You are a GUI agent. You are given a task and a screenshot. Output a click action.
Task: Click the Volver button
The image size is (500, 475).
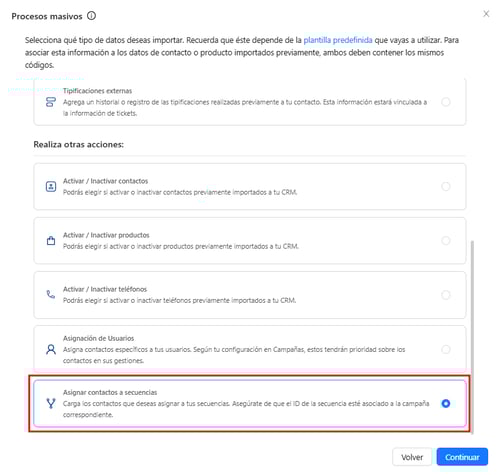tap(412, 457)
